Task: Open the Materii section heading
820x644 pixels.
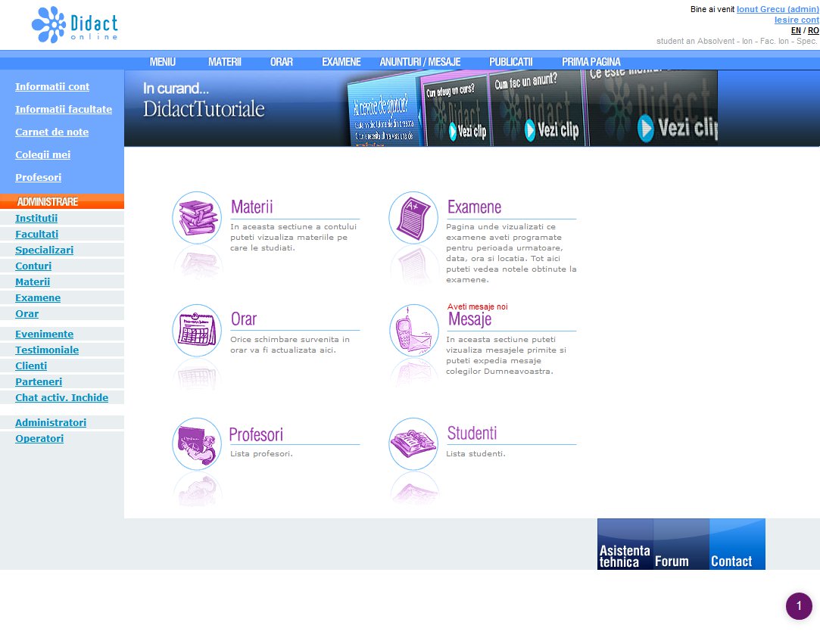Action: click(x=252, y=207)
